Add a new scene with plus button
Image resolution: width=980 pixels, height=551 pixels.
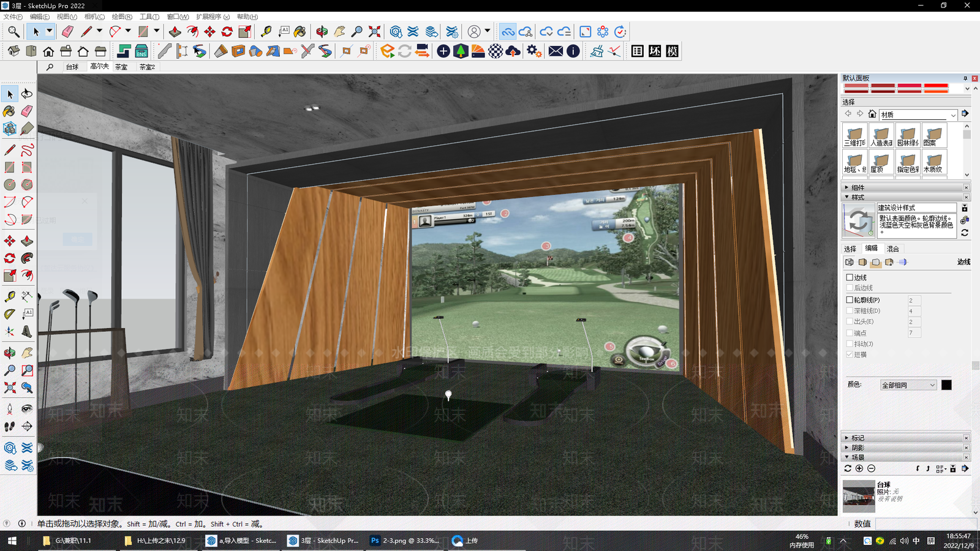click(x=859, y=468)
